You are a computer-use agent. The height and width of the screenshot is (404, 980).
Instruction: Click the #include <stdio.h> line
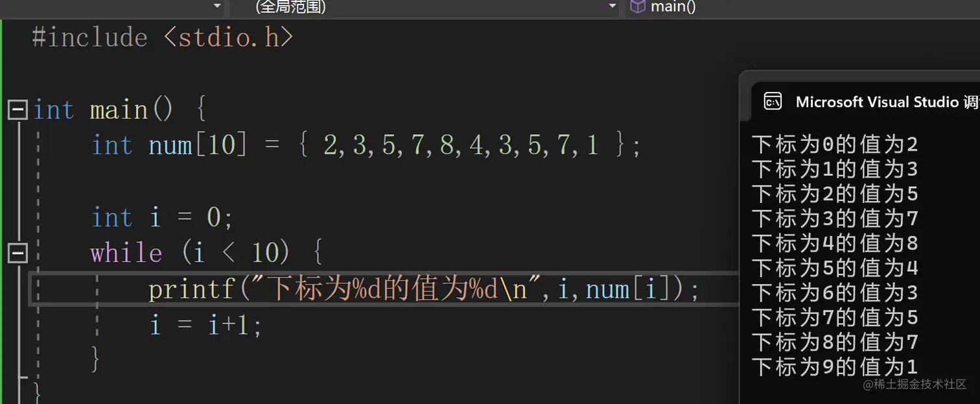pyautogui.click(x=163, y=38)
